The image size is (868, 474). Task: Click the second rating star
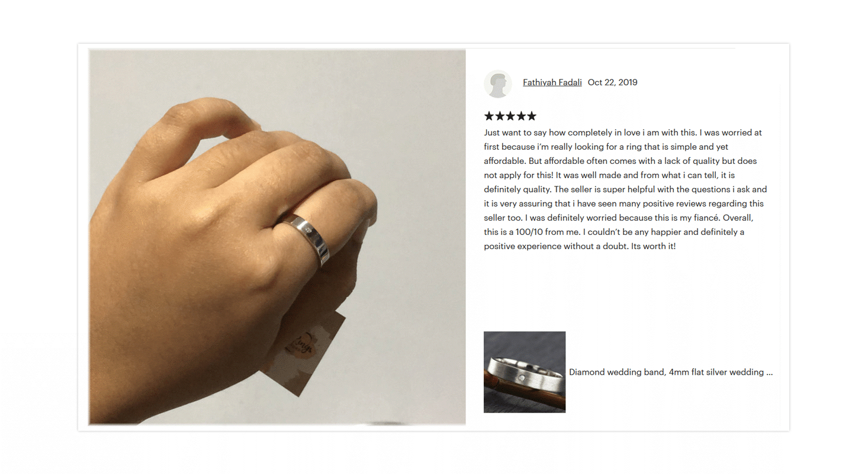coord(500,116)
